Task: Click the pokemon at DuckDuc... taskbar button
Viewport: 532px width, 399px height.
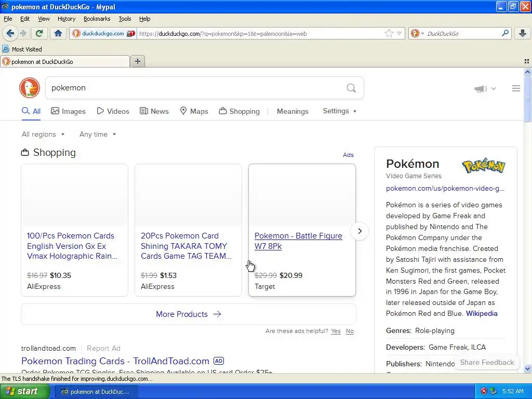Action: tap(96, 392)
